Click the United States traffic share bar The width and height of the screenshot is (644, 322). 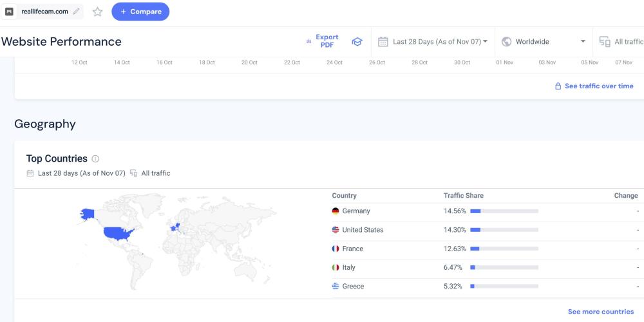(x=504, y=230)
